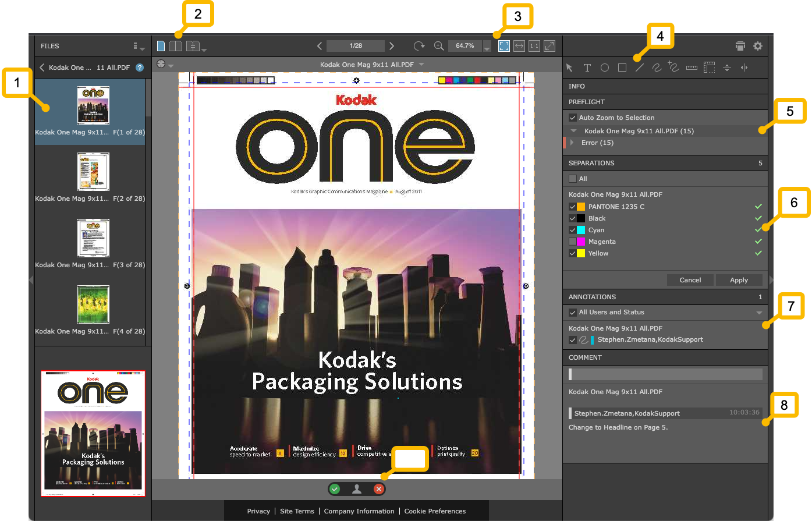The height and width of the screenshot is (521, 812).
Task: Select the pointer arrow tool
Action: tap(569, 68)
